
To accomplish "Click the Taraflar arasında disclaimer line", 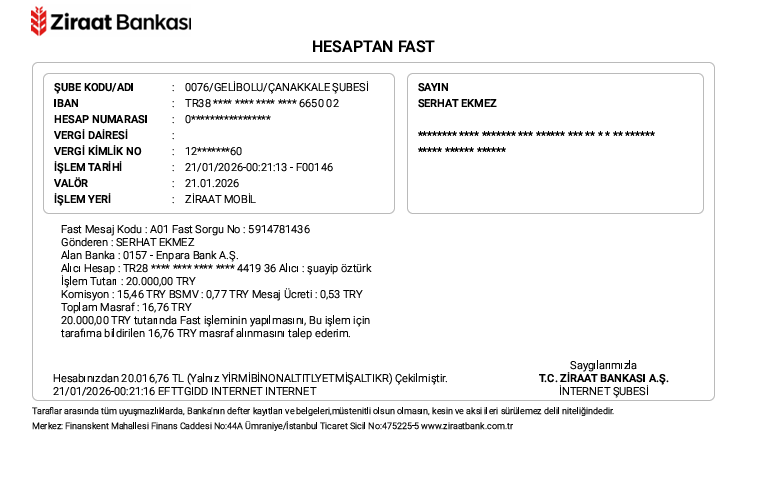I will (323, 411).
